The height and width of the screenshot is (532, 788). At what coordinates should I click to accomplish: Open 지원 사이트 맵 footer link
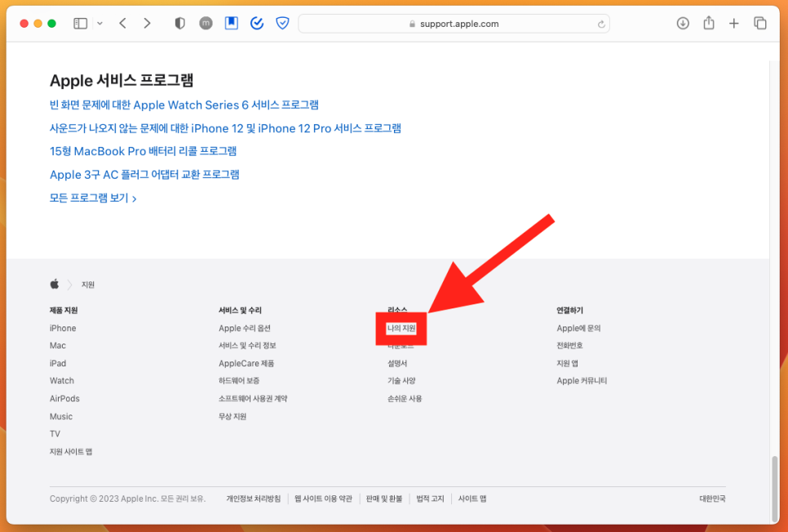click(71, 451)
